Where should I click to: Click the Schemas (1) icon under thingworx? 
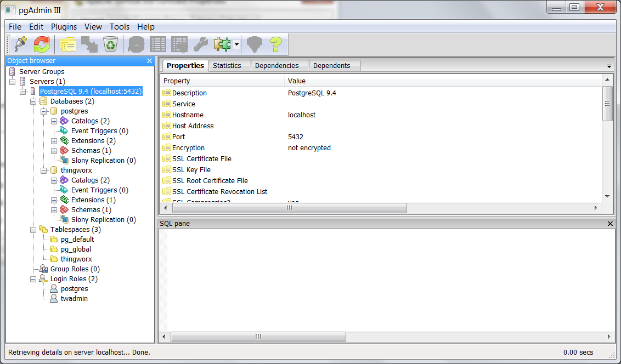(64, 210)
